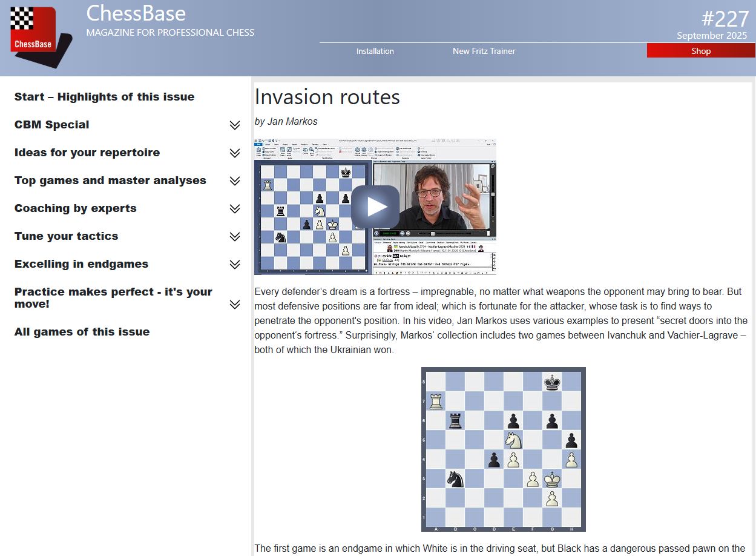Expand Coaching by experts chevron
756x556 pixels.
(235, 209)
